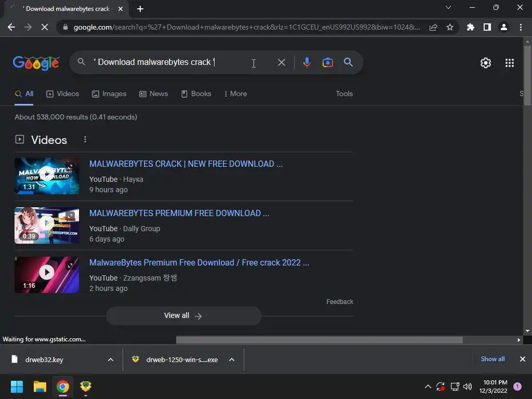This screenshot has width=532, height=399.
Task: Click the Feedback link
Action: (x=340, y=302)
